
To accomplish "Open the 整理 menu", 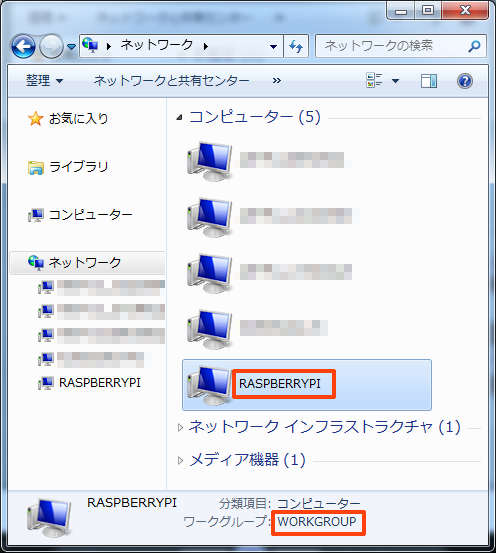I will coord(44,81).
